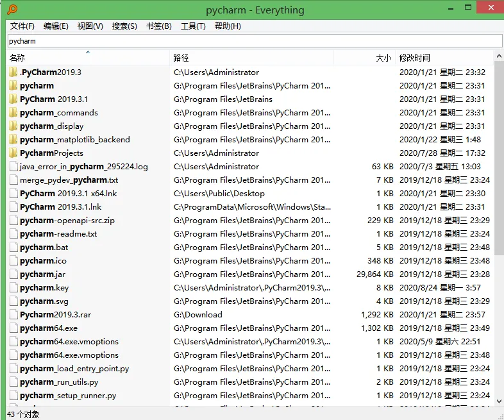The image size is (504, 420).
Task: Click the Everything magnifier app icon
Action: point(12,9)
